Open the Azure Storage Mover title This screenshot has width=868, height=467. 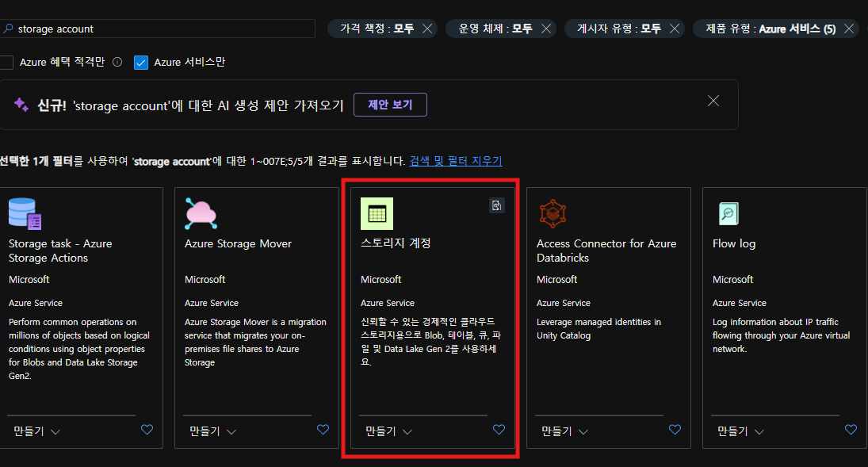coord(238,243)
